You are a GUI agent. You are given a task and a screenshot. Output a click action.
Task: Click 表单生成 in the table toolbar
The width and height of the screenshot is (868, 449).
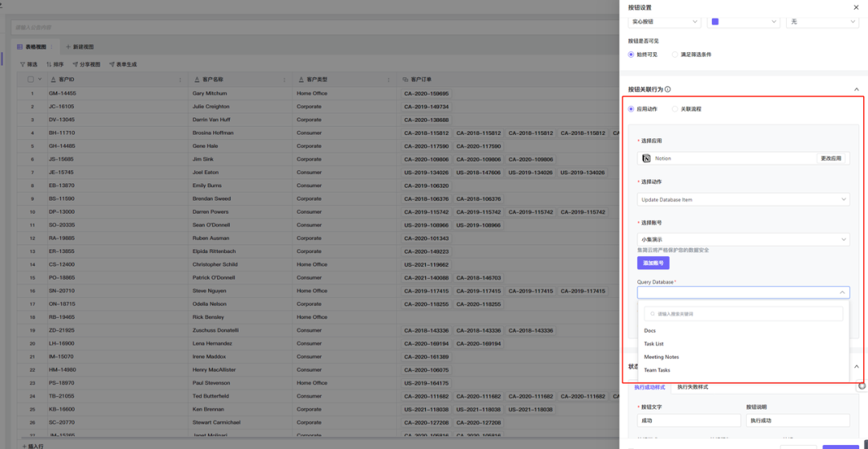[x=123, y=64]
